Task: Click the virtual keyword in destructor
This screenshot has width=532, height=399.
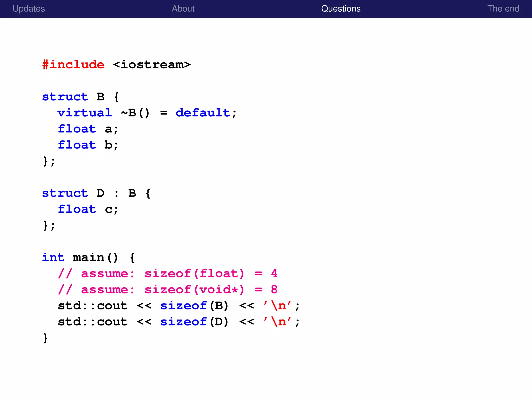Action: [x=85, y=113]
